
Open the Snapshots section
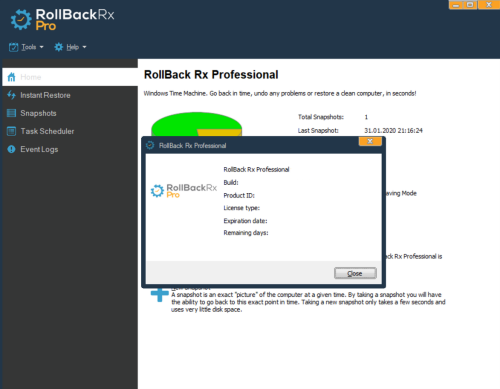70,113
